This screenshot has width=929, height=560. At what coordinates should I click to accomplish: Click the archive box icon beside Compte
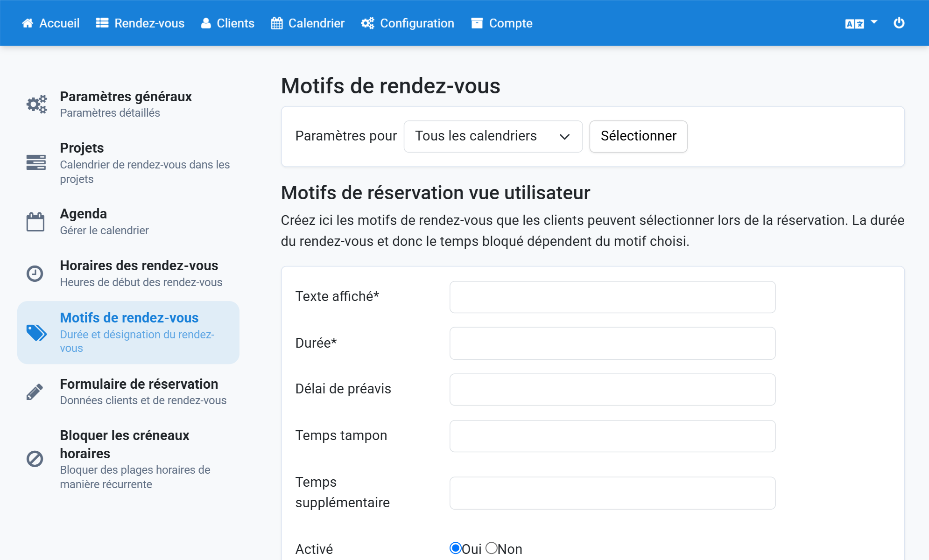[477, 23]
